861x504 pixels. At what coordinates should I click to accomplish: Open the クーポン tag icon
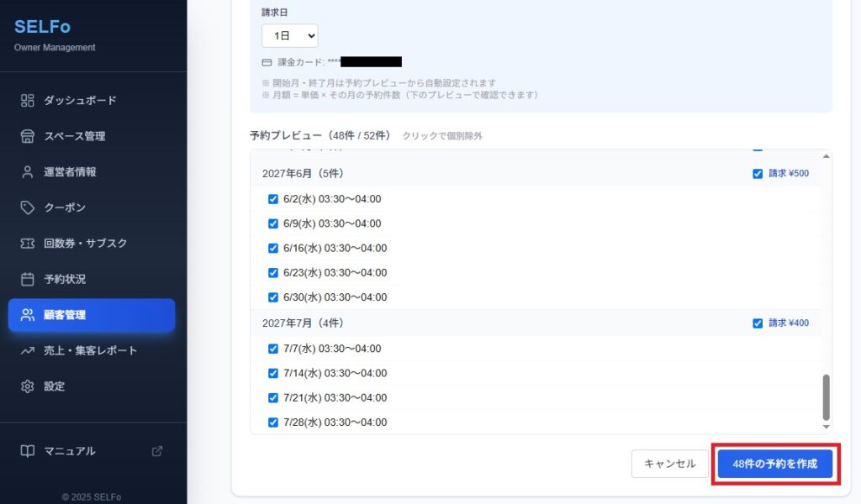coord(28,207)
